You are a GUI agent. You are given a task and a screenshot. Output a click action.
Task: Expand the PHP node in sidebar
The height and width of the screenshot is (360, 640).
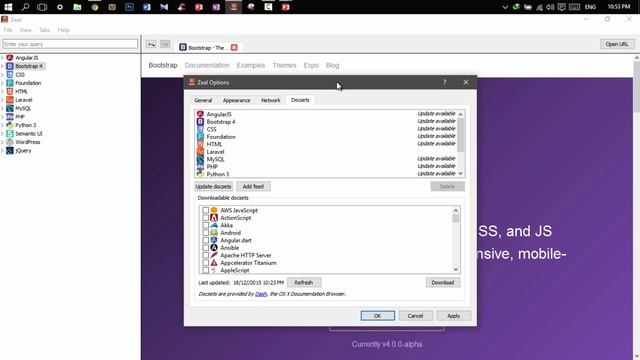[x=2, y=117]
